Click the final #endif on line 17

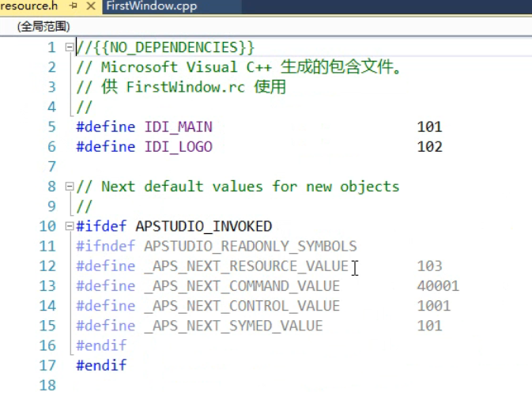[x=101, y=365]
